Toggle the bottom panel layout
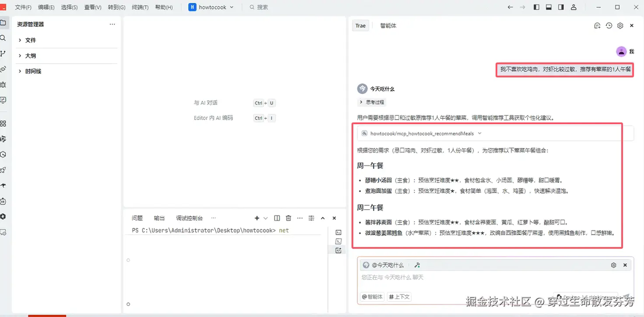The width and height of the screenshot is (644, 317). [549, 8]
